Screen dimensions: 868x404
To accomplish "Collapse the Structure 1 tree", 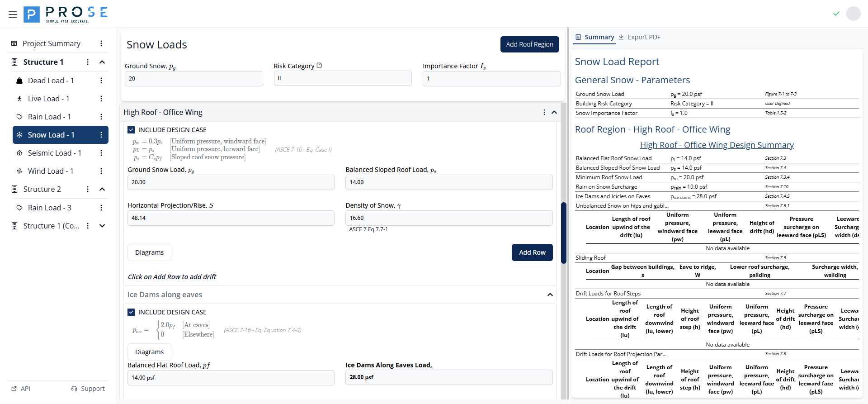I will pos(102,62).
